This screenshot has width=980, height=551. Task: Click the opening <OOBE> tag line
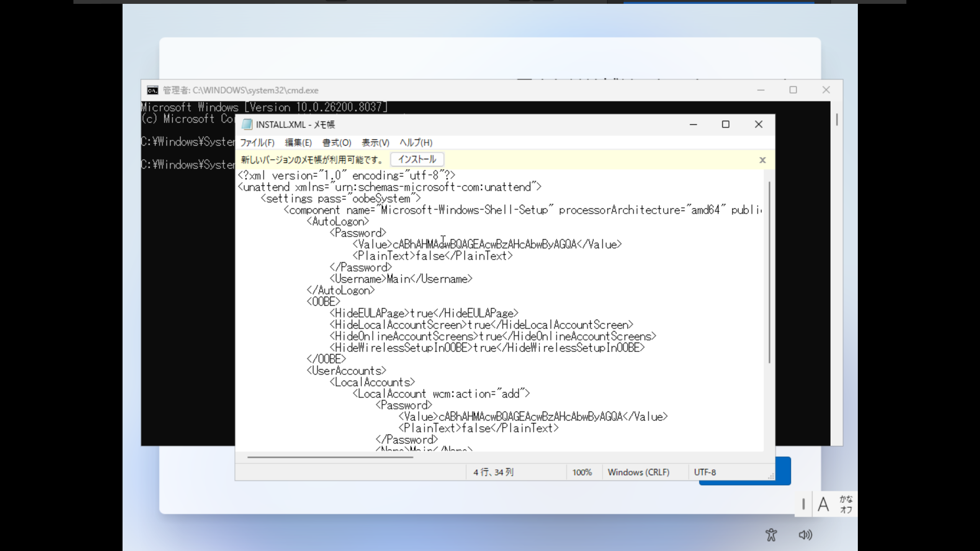click(324, 302)
